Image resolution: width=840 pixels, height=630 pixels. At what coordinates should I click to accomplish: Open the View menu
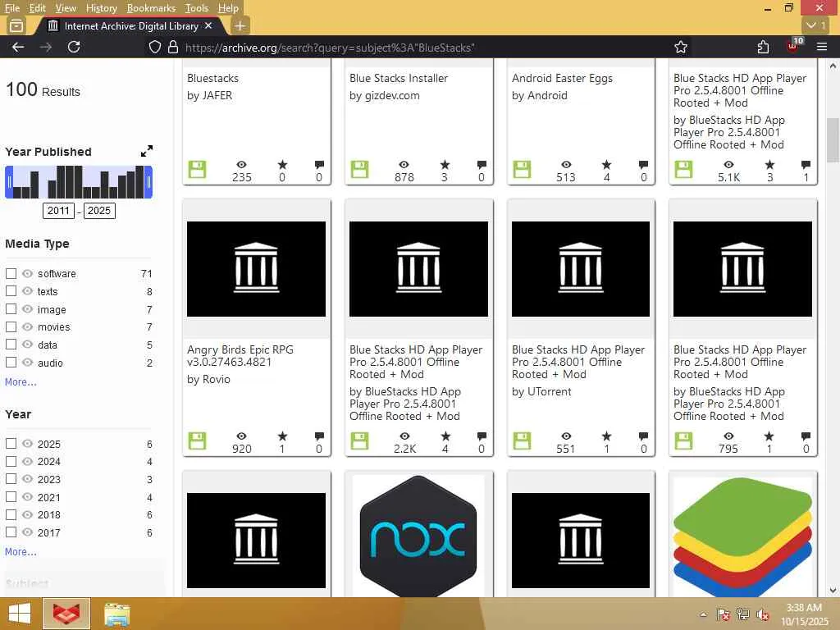(x=66, y=8)
